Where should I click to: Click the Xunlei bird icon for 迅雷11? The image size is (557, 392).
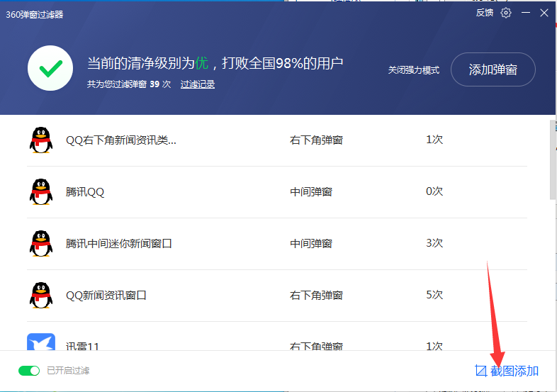tap(41, 342)
